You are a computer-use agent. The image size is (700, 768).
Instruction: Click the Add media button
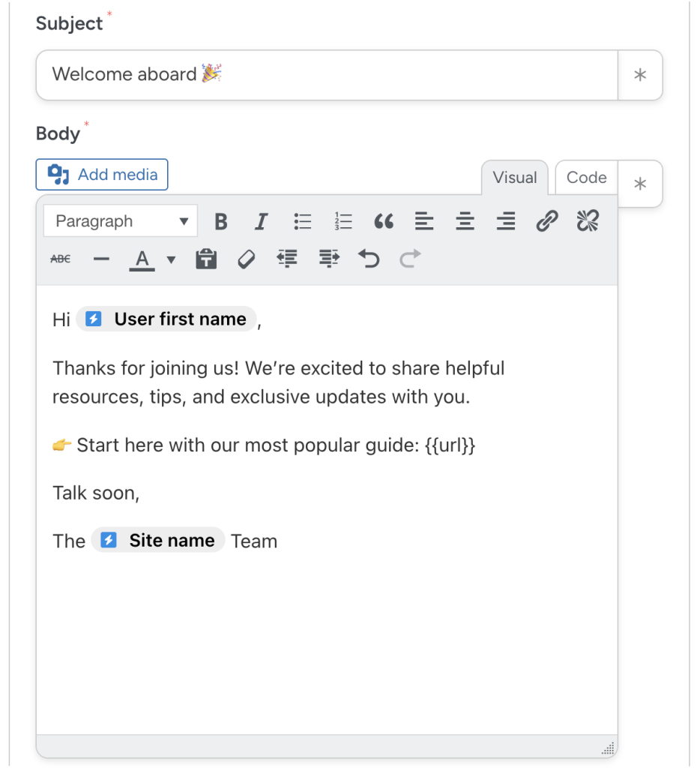tap(101, 174)
